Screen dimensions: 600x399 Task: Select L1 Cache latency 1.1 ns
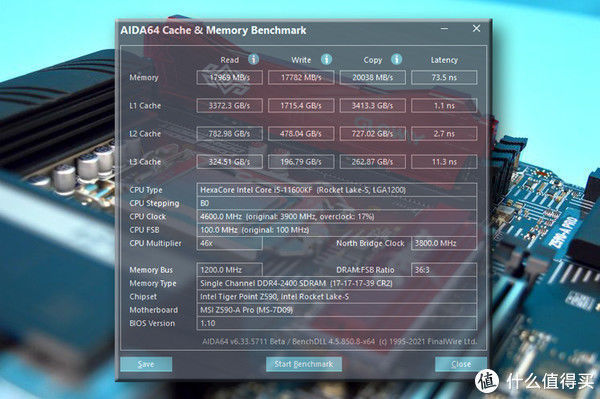pos(444,106)
